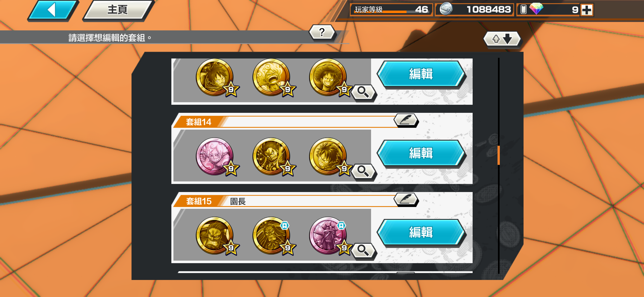The image size is (644, 297).
Task: Open magnifier details for 套組14
Action: point(363,172)
